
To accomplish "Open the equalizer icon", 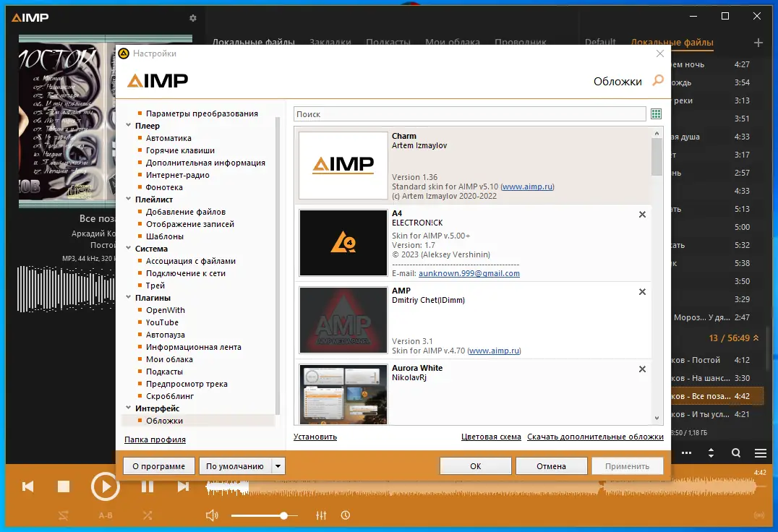I will click(321, 515).
